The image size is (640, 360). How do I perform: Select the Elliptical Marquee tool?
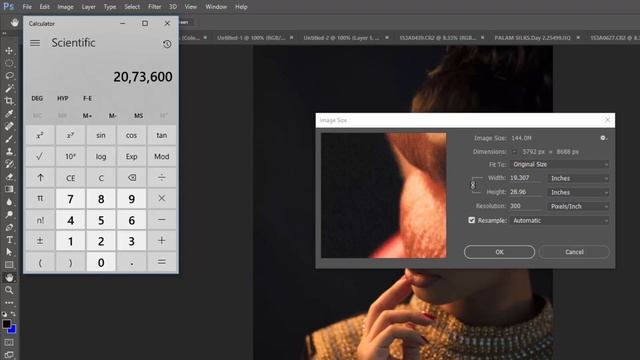(x=9, y=63)
